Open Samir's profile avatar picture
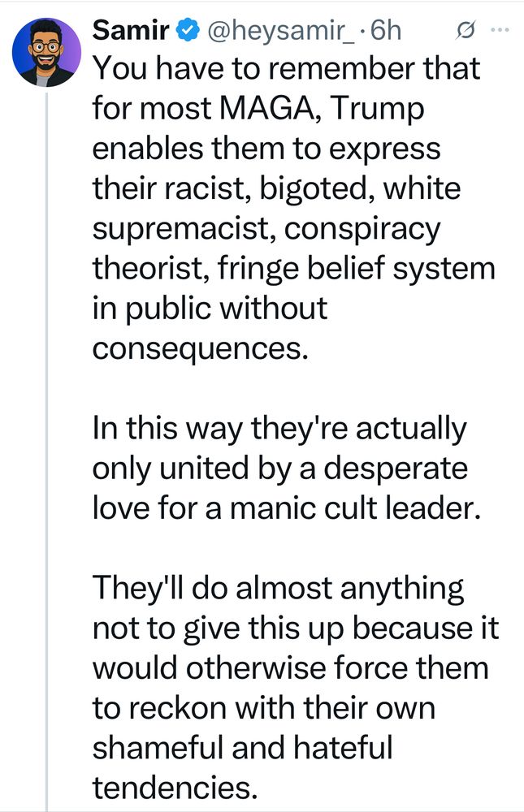 (46, 52)
